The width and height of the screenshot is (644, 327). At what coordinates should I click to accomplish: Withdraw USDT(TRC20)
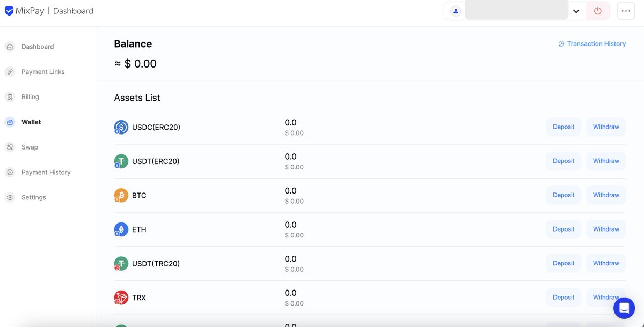point(606,263)
